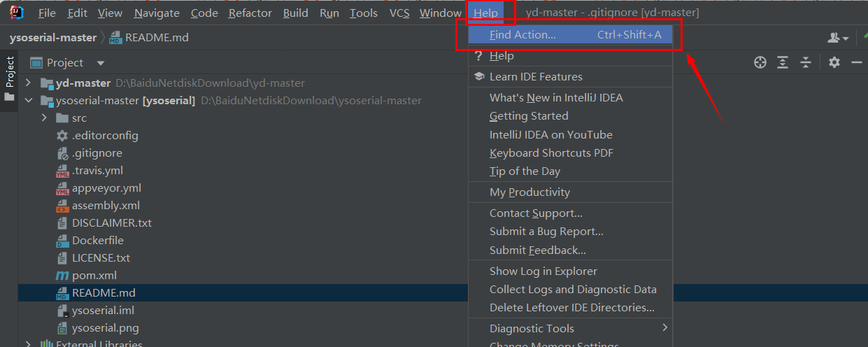Select README.md in project tree

coord(104,293)
